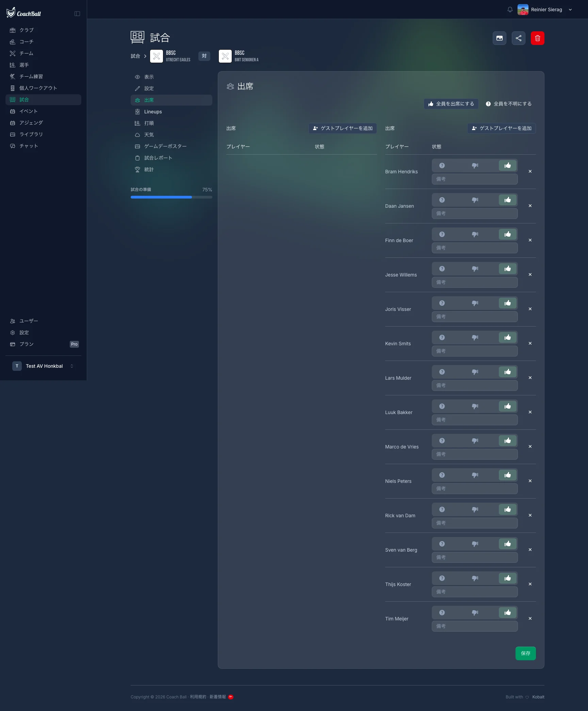Click the red delete trash icon
Screen dimensions: 588x711
(x=537, y=38)
